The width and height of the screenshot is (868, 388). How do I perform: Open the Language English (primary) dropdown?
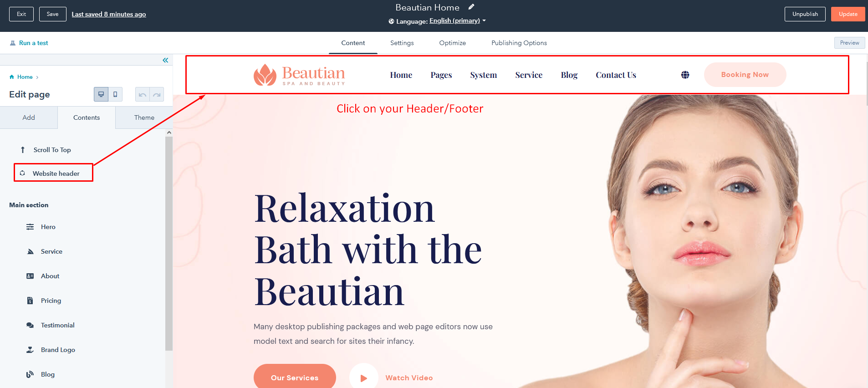[458, 21]
